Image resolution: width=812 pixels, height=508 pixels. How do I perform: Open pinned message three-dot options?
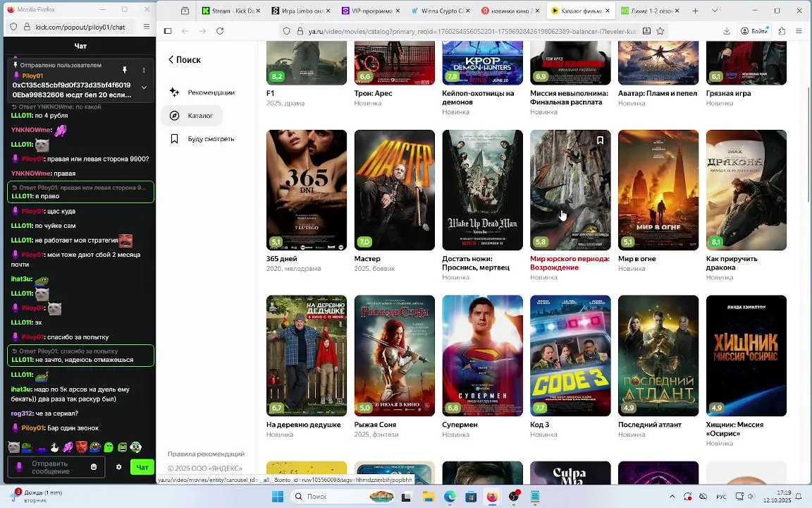tap(144, 69)
